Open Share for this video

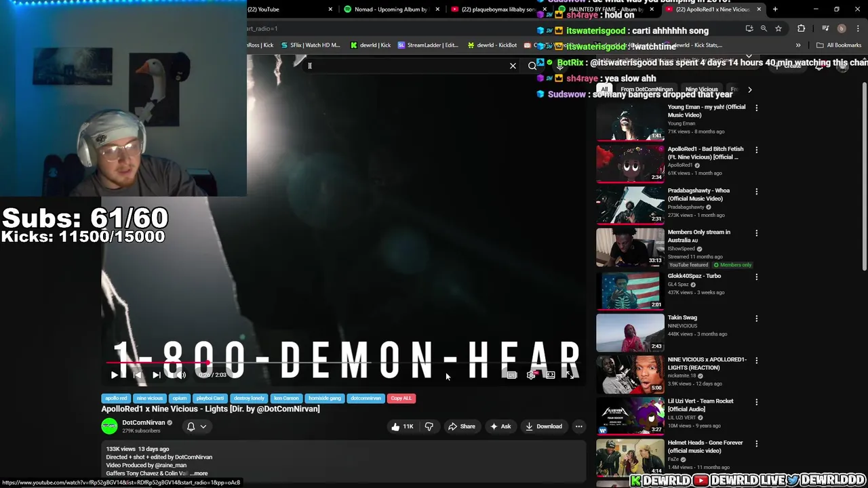(462, 426)
